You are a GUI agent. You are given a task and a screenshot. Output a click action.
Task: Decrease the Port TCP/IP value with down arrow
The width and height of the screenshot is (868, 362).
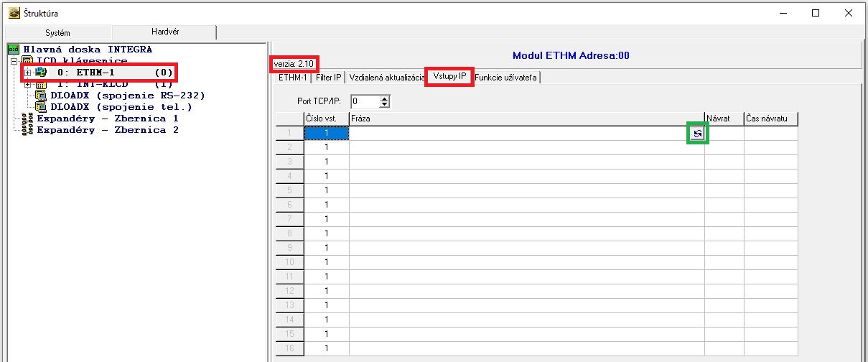384,105
